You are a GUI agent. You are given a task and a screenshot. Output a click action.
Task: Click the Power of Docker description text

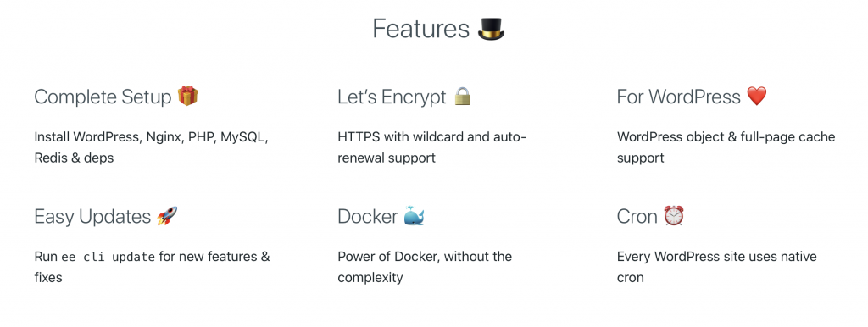tap(425, 267)
